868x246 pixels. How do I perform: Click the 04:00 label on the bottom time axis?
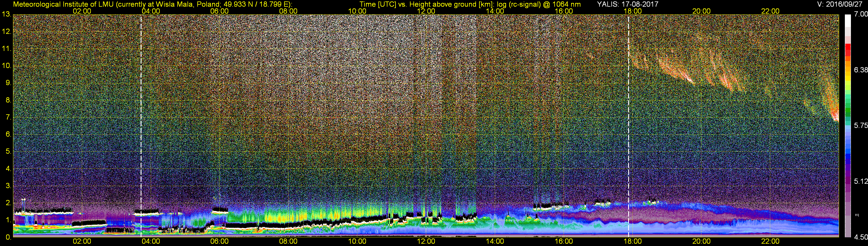(151, 241)
